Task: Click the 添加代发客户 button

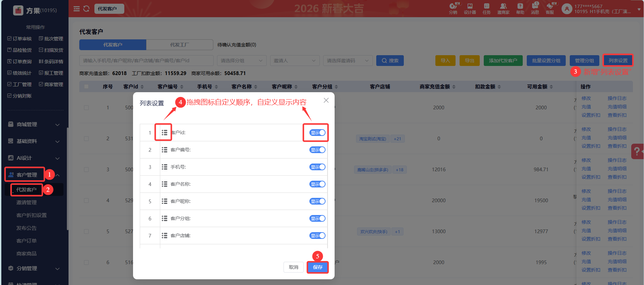Action: pos(503,61)
